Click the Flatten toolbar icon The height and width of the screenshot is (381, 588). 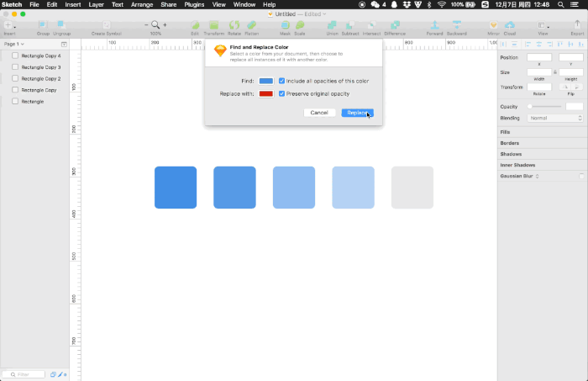point(251,25)
